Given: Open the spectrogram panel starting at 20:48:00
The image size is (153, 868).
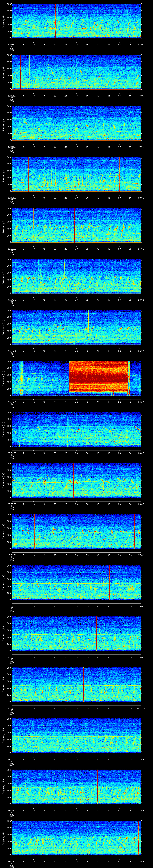Looking at the screenshot, I should [x=76, y=123].
